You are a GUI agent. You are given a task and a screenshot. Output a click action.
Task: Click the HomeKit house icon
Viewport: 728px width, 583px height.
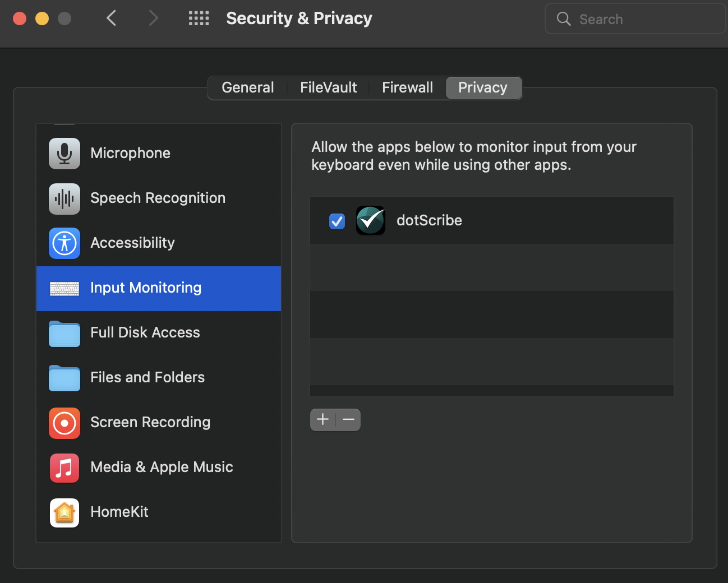(x=64, y=513)
